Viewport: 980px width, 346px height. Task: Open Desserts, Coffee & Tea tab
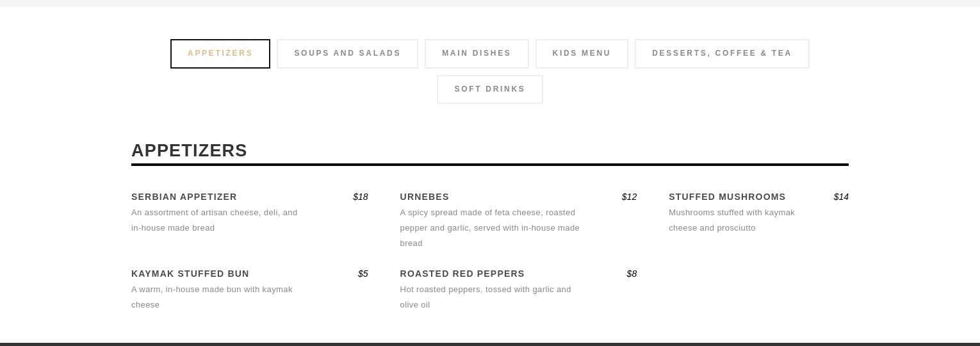[x=722, y=54]
